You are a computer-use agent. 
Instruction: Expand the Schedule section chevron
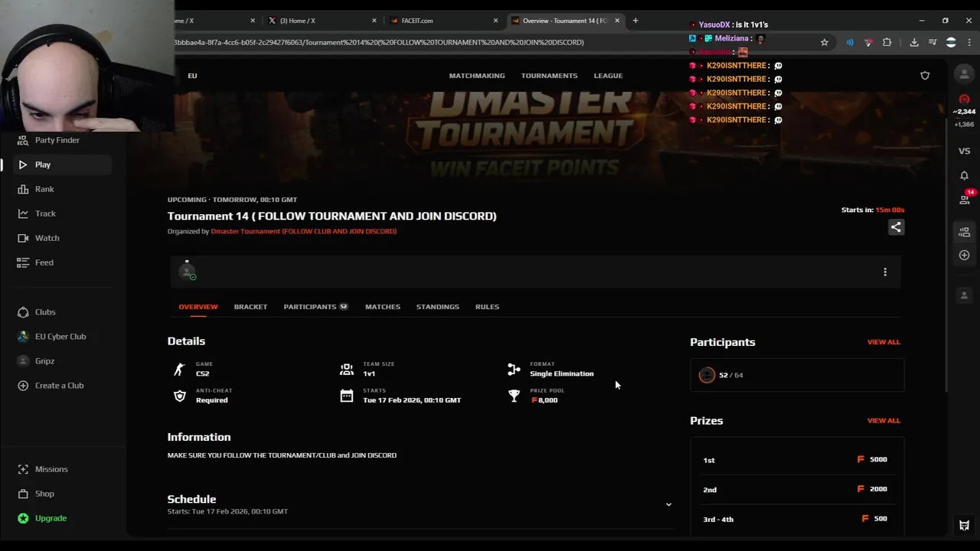tap(668, 505)
